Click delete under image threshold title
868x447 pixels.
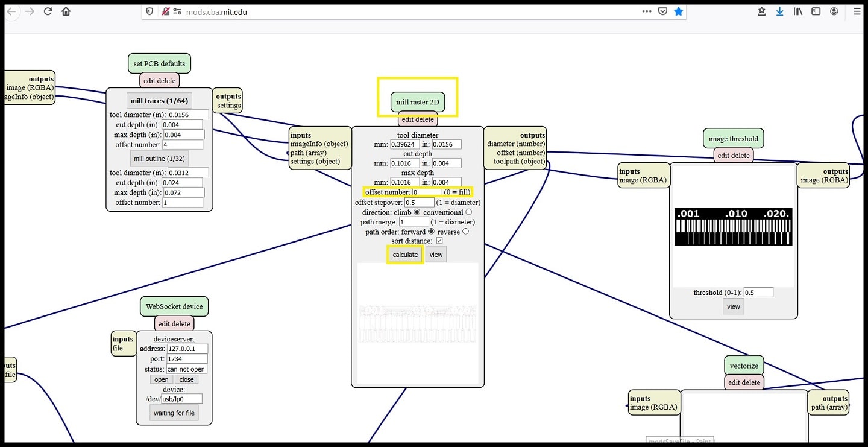[741, 156]
